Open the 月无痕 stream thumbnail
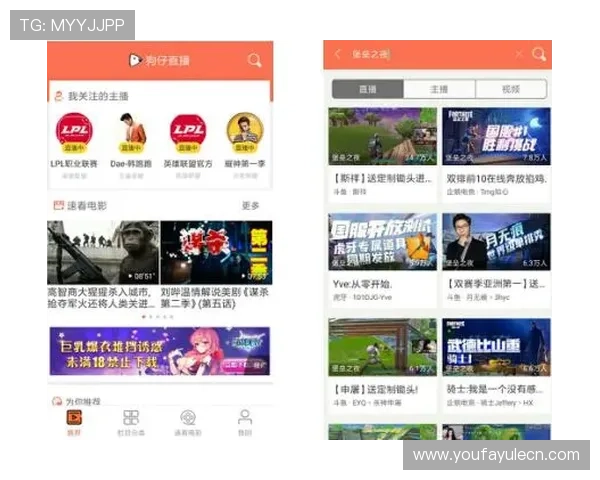This screenshot has height=480, width=600. (x=496, y=242)
